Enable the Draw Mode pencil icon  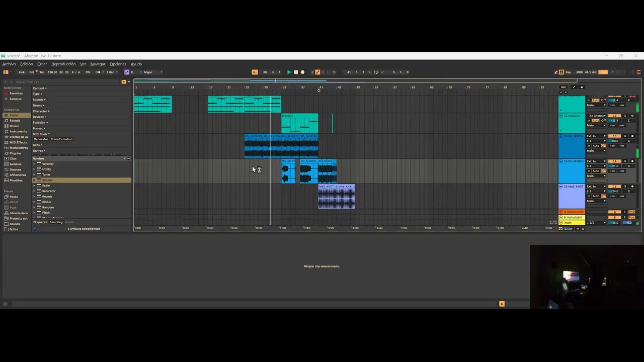tap(556, 72)
